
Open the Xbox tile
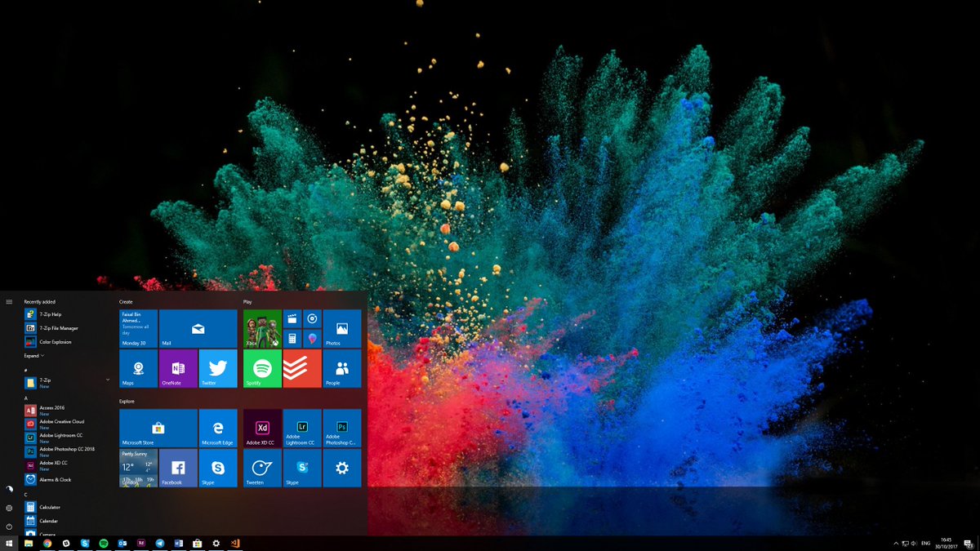pyautogui.click(x=262, y=328)
